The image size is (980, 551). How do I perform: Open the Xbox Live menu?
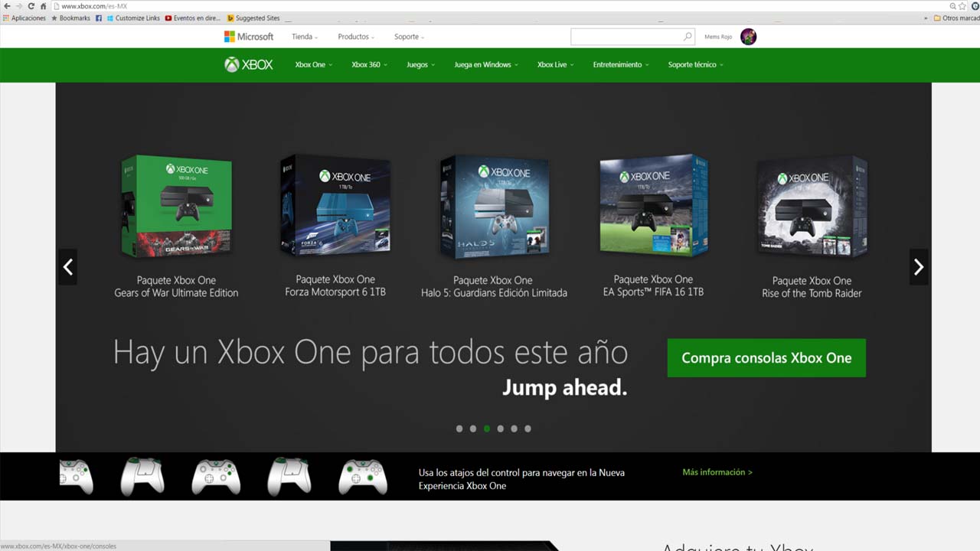(x=555, y=65)
